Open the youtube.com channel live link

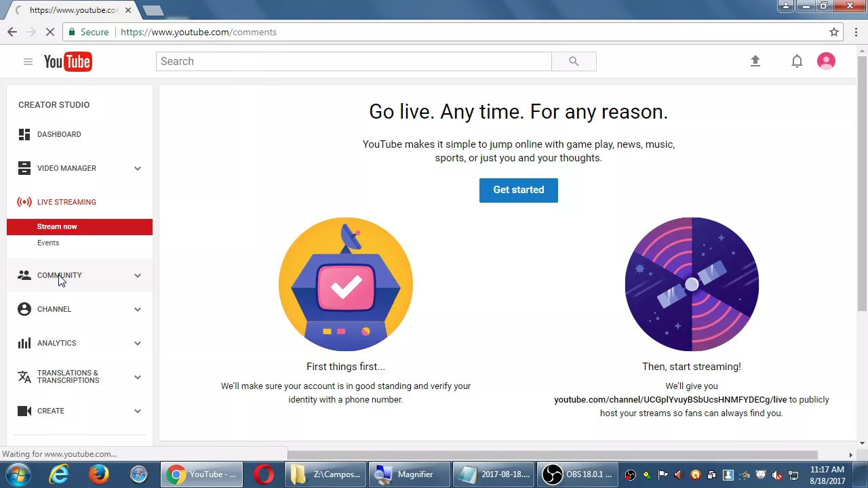pyautogui.click(x=671, y=399)
